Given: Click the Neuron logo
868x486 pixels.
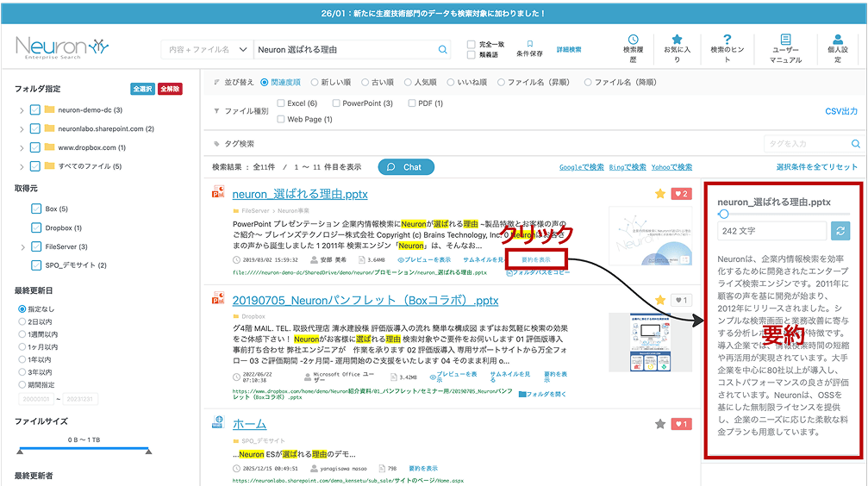Looking at the screenshot, I should (61, 48).
